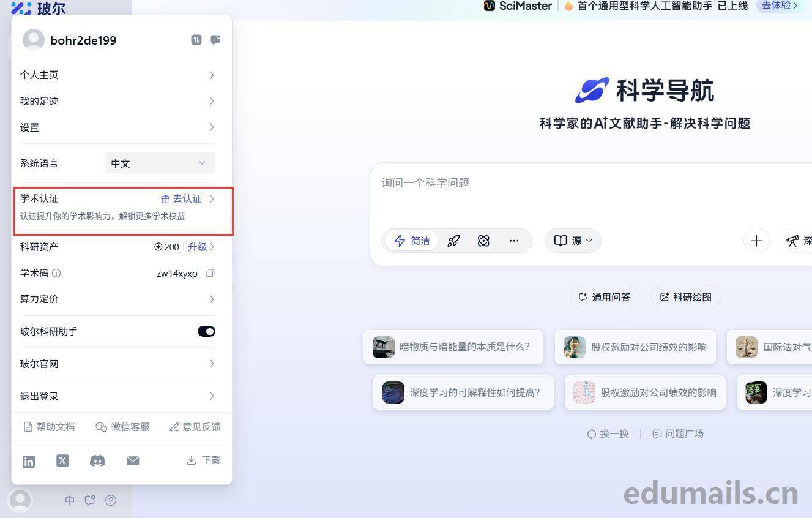Open 算力定价

[x=117, y=299]
